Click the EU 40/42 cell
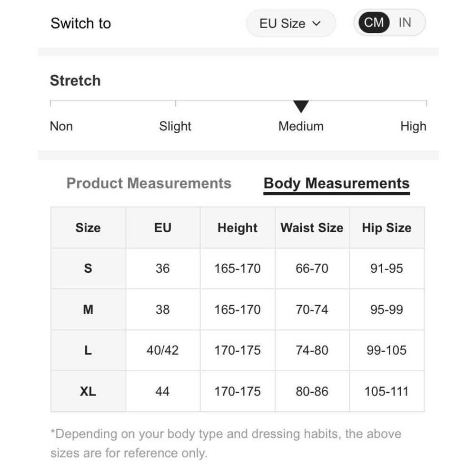476x476 pixels. 162,350
